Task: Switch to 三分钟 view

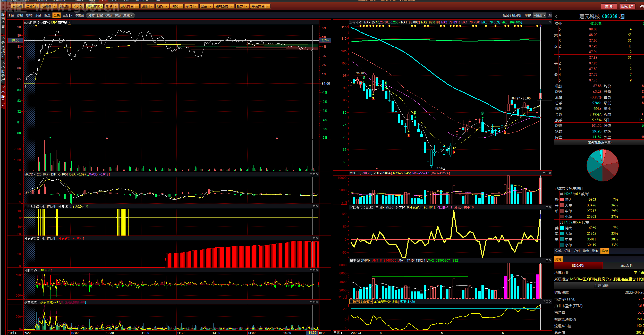Action: 67,15
